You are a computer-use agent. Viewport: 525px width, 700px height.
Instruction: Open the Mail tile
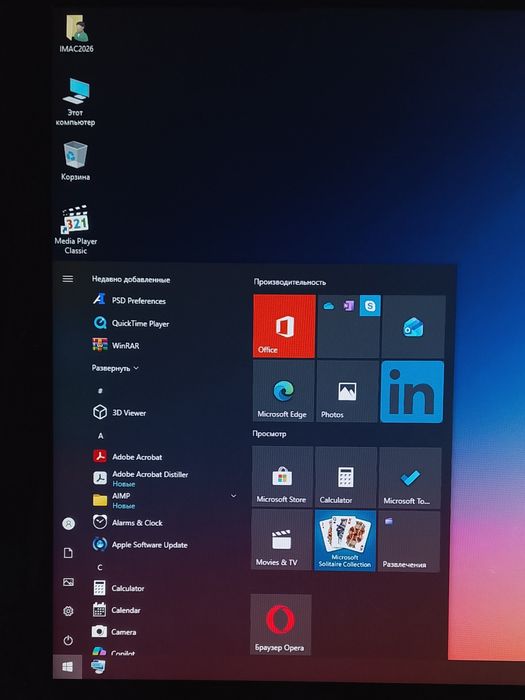[x=413, y=326]
